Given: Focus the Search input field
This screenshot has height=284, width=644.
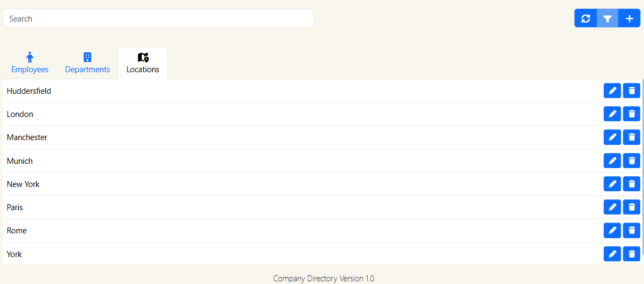Looking at the screenshot, I should click(x=158, y=18).
